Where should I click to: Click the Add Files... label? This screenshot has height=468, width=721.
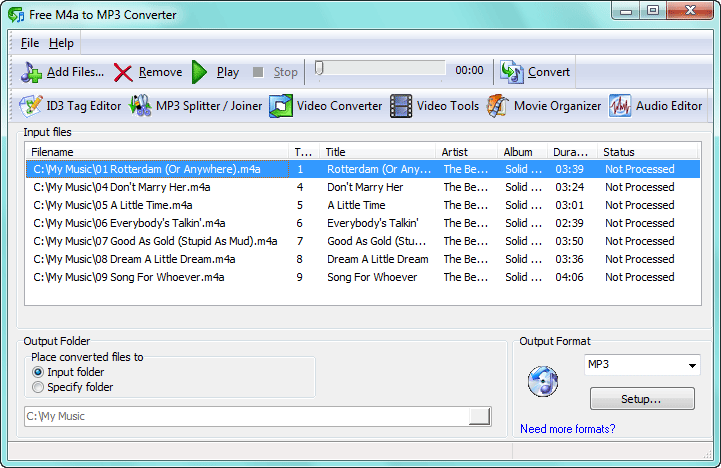point(75,72)
